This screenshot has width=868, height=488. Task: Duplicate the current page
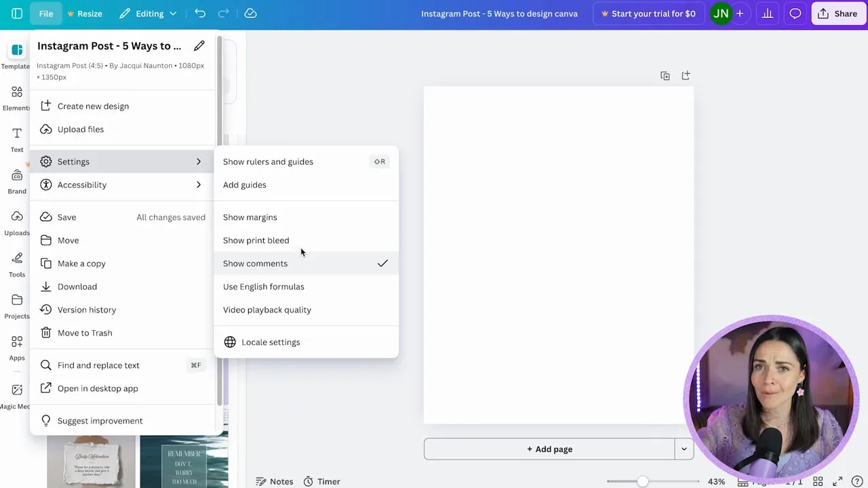click(x=665, y=75)
